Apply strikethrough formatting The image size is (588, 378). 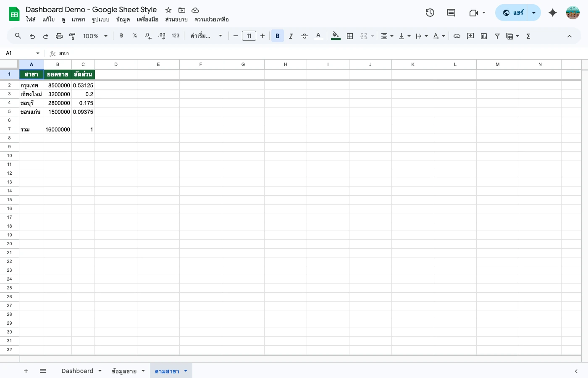304,36
